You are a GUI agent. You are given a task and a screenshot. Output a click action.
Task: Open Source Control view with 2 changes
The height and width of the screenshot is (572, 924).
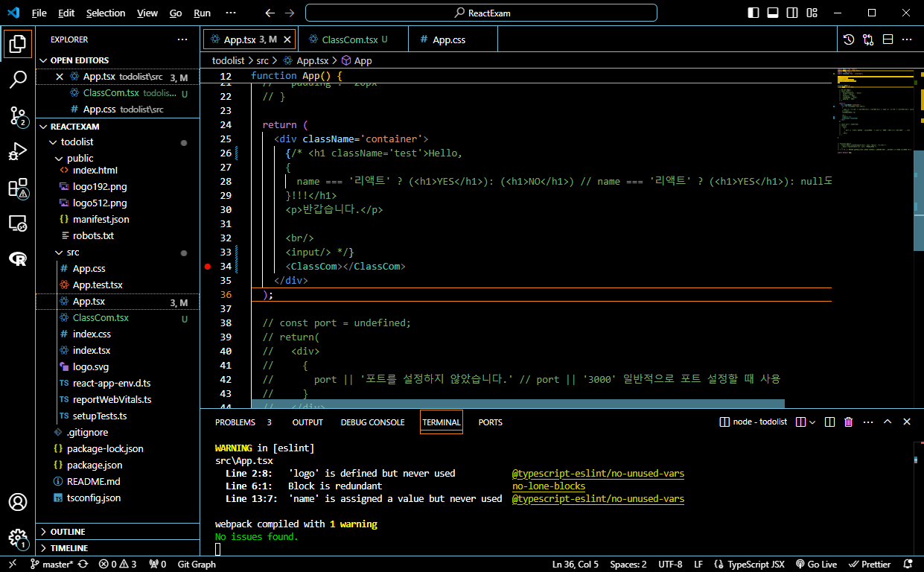click(18, 115)
